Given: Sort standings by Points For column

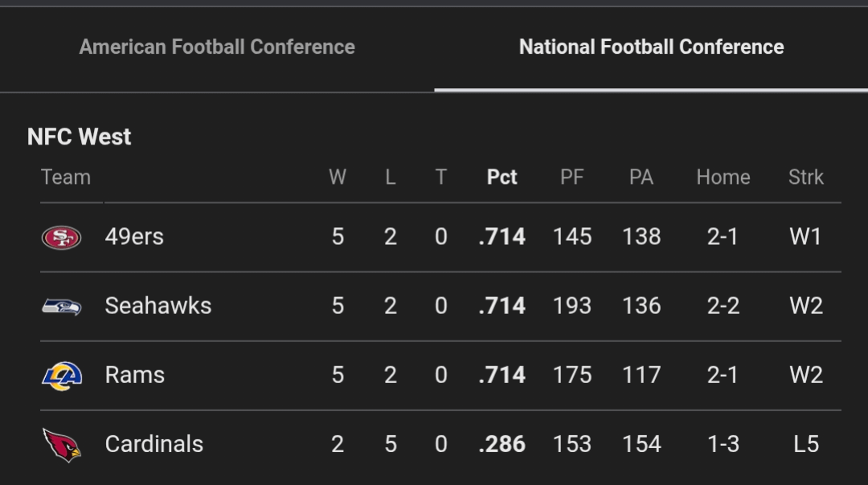Looking at the screenshot, I should coord(571,177).
